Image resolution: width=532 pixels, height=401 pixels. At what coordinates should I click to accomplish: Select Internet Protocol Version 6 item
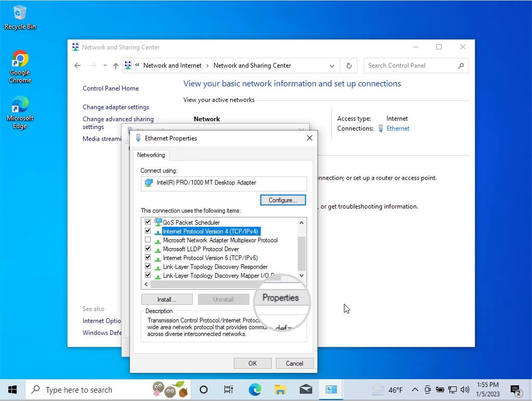coord(210,258)
